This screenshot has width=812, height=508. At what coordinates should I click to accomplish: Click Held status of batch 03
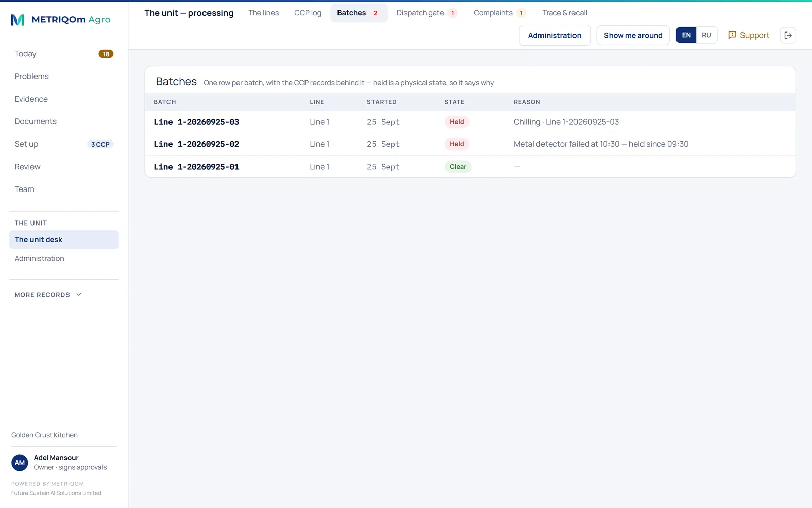457,122
